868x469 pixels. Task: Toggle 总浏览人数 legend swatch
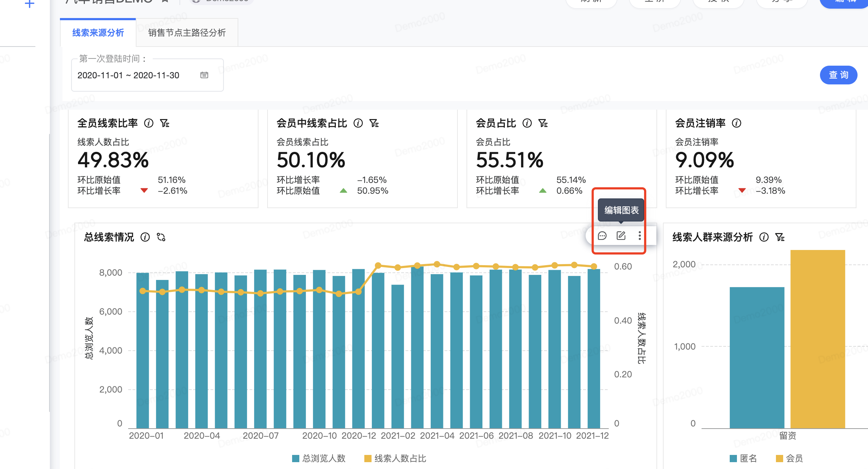[296, 459]
